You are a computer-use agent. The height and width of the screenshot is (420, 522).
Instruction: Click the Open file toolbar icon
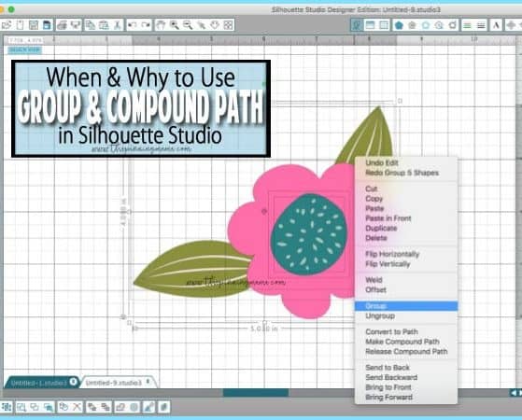[7, 25]
